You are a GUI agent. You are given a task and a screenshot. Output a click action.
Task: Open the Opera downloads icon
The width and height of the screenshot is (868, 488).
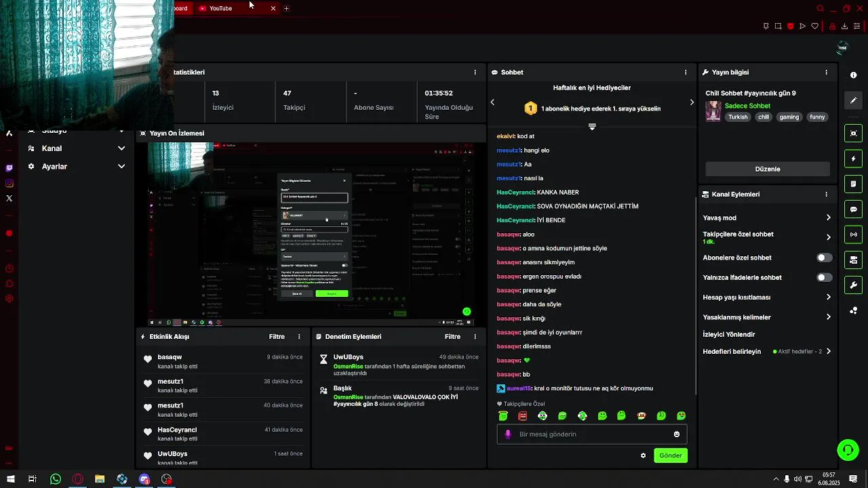[844, 26]
